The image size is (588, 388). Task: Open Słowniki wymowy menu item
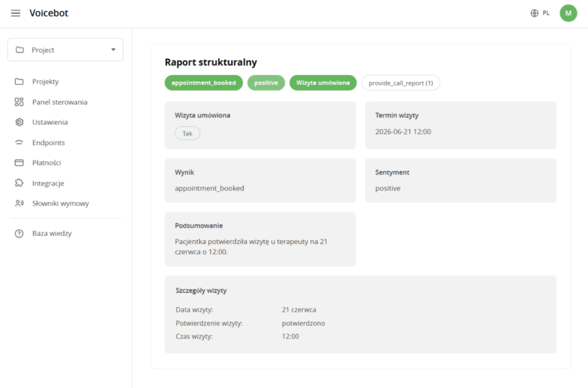60,203
